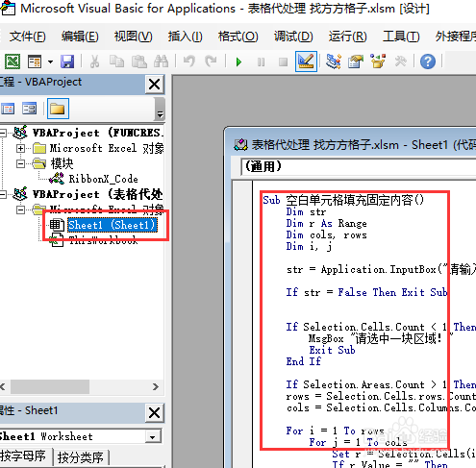
Task: Click the code window title bar icon
Action: pos(240,145)
